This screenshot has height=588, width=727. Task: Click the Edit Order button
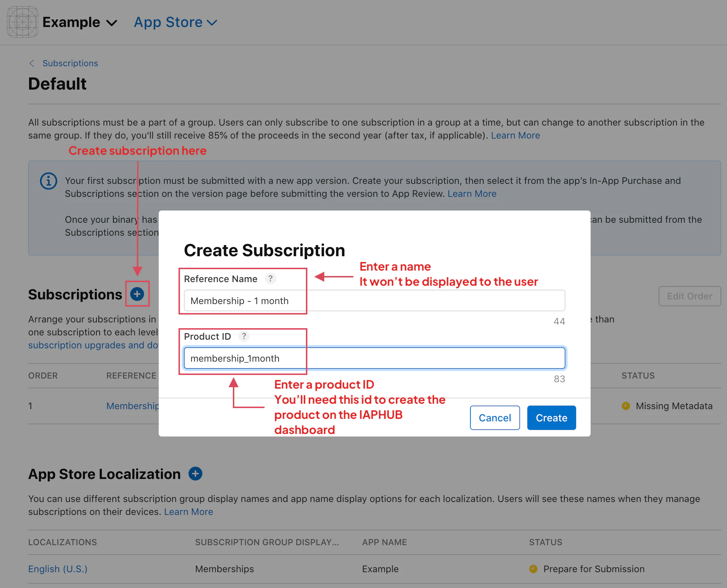[689, 296]
